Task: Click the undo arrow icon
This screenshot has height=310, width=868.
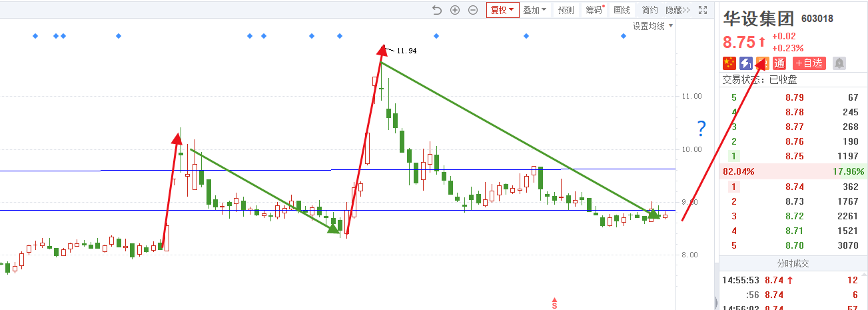Action: tap(437, 10)
